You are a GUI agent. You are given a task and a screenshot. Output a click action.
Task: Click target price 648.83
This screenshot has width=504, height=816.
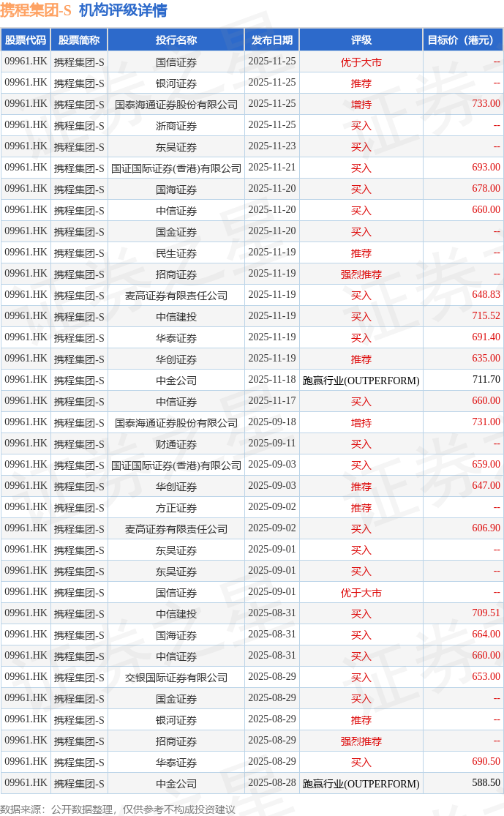[x=486, y=294]
